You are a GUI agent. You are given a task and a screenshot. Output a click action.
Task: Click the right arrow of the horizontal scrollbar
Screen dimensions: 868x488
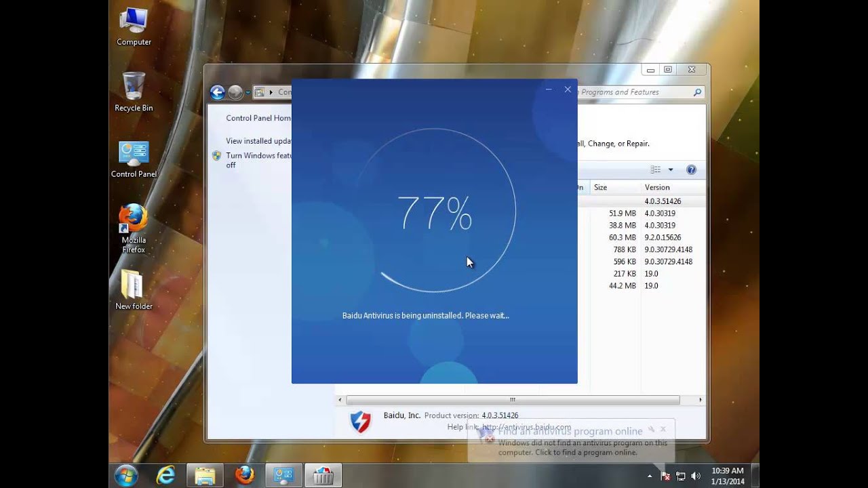pyautogui.click(x=701, y=400)
